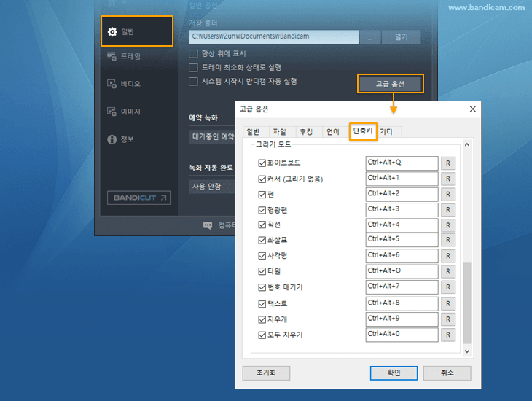Uncheck the 번호 매기기 checkbox
Image resolution: width=532 pixels, height=401 pixels.
tap(262, 287)
